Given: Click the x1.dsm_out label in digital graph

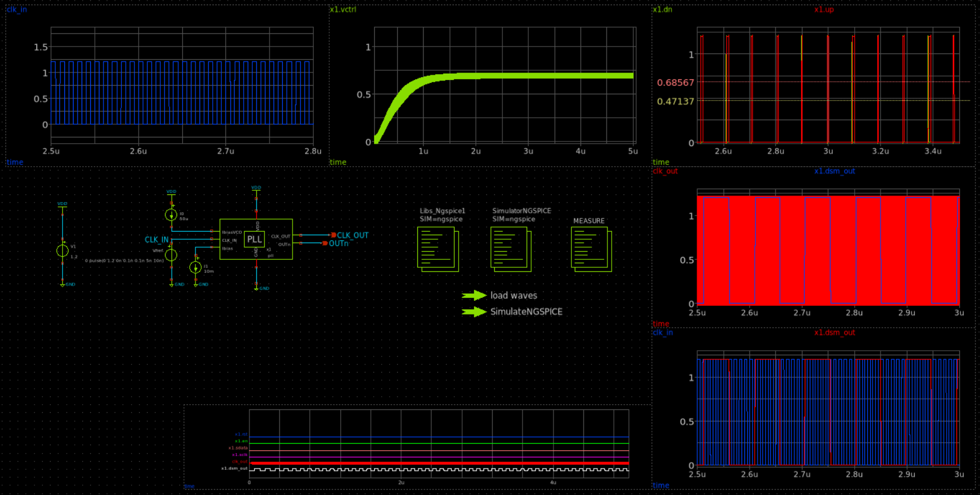Looking at the screenshot, I should coord(235,469).
